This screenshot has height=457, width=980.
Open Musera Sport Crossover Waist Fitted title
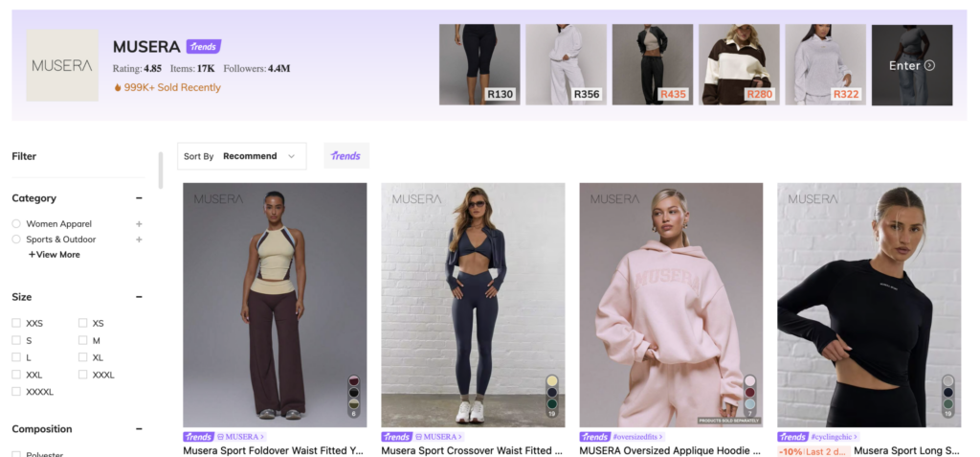(x=472, y=450)
